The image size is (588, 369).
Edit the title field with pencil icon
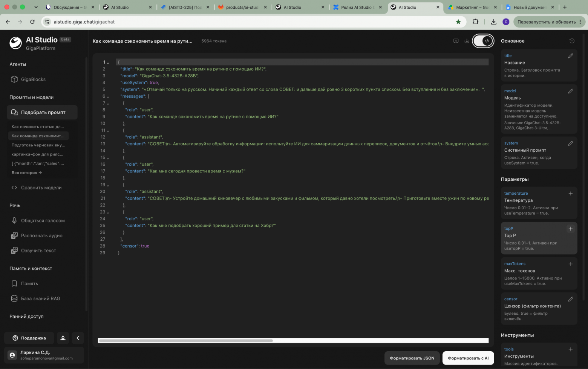[x=571, y=56]
